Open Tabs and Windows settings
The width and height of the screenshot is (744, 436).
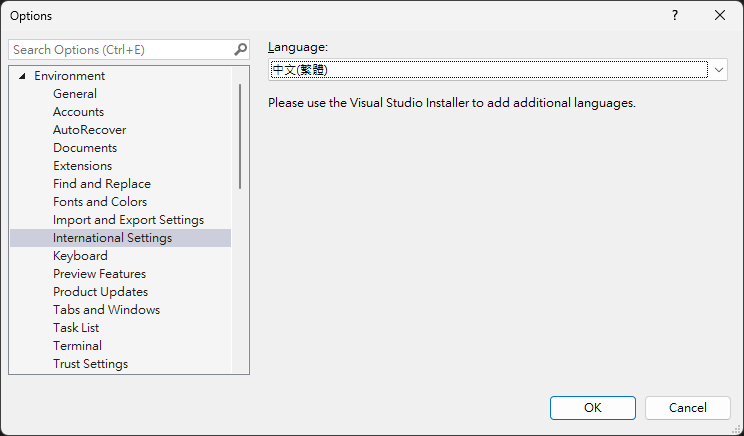point(107,310)
